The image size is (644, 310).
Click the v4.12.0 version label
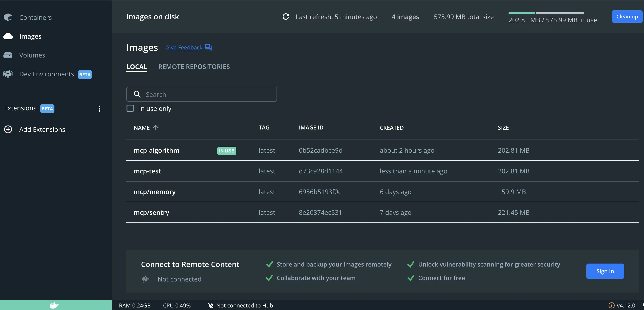[626, 305]
